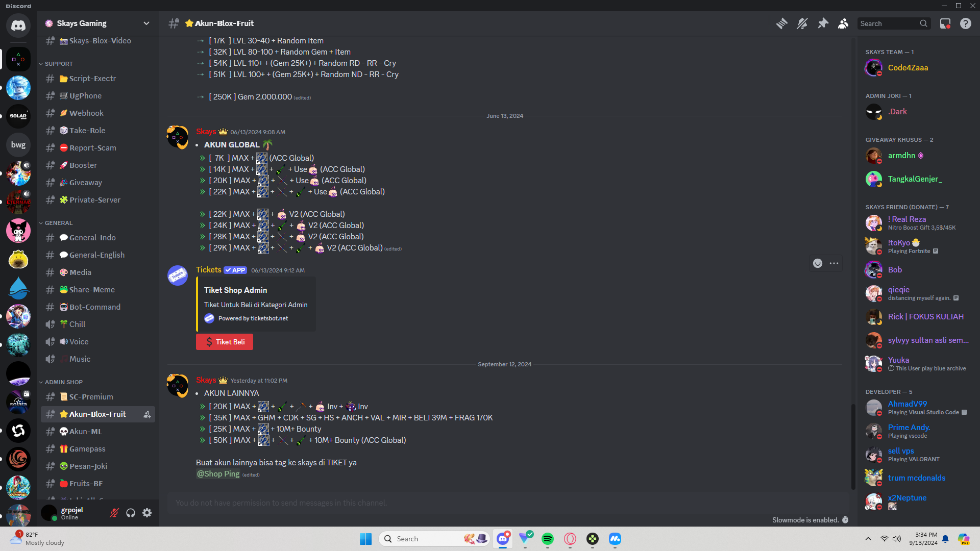This screenshot has height=551, width=980.
Task: Open the Skays Gaming server menu
Action: [98, 23]
